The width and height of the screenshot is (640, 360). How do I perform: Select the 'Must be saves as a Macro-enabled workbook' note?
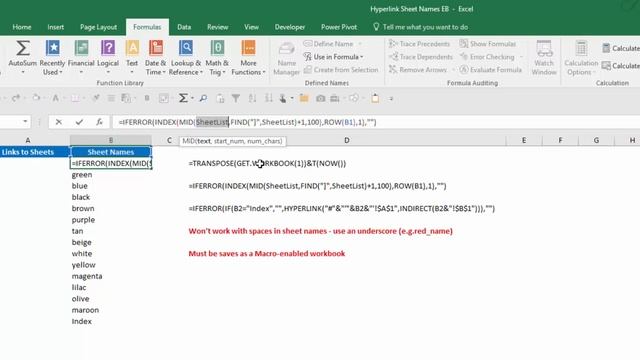point(267,253)
